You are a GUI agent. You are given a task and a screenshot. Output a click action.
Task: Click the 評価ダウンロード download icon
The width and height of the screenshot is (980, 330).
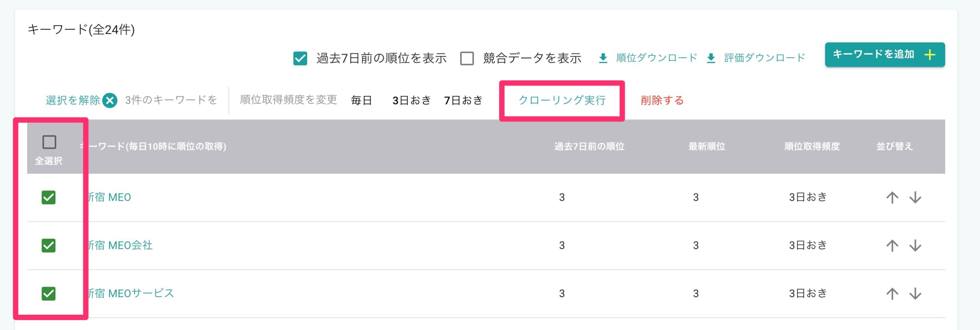711,58
